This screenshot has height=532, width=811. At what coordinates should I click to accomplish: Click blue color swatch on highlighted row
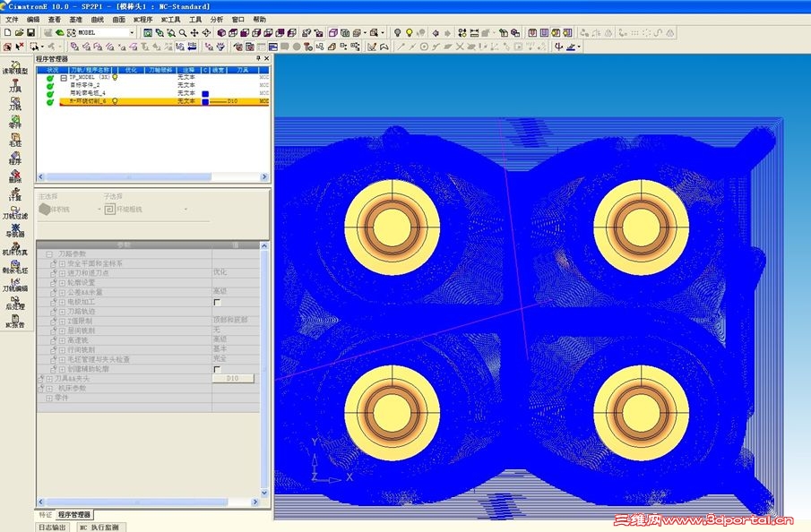205,101
